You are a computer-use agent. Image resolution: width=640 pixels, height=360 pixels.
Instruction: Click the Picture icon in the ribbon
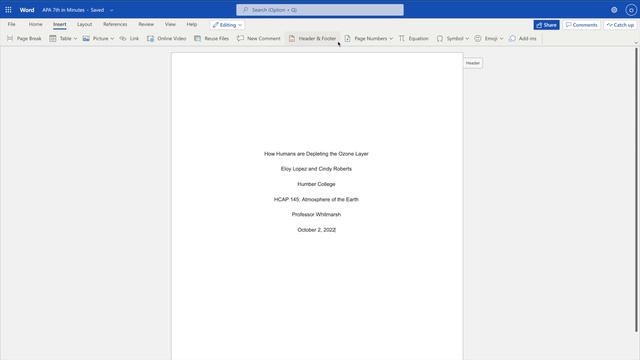point(86,38)
